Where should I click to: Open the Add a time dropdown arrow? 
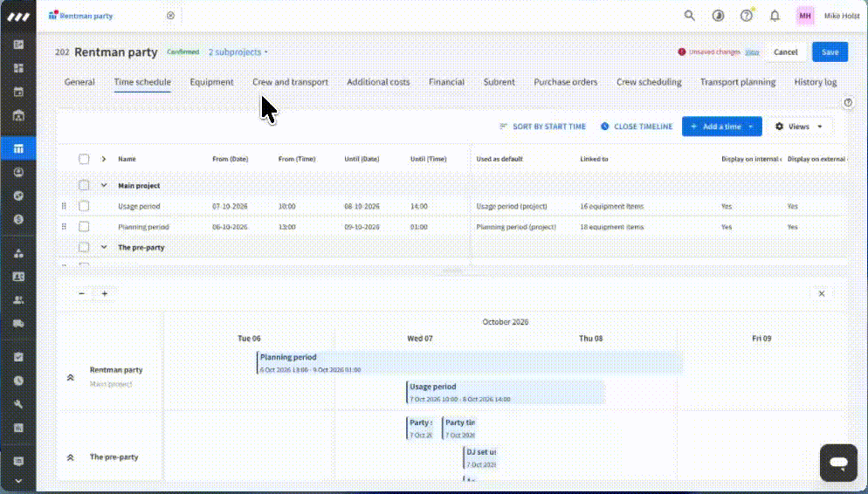pos(751,127)
